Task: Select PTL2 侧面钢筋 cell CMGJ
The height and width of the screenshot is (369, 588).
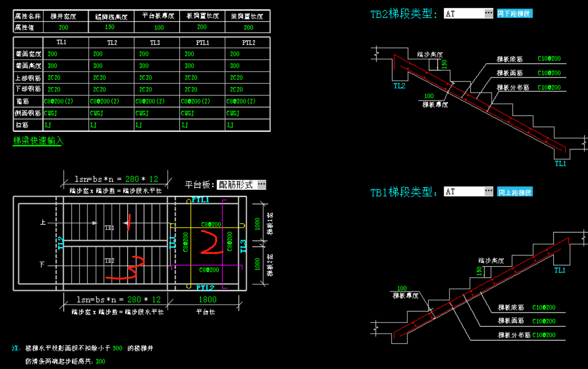Action: (x=233, y=113)
